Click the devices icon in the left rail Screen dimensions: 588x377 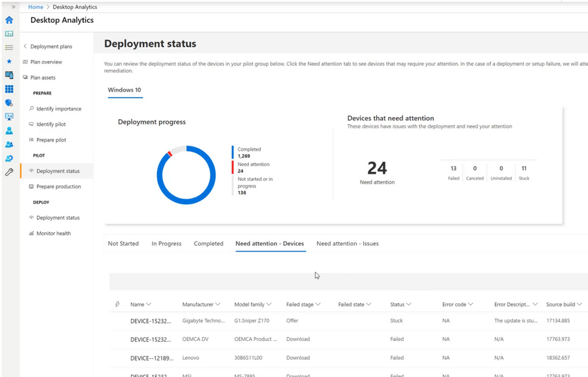pos(8,75)
